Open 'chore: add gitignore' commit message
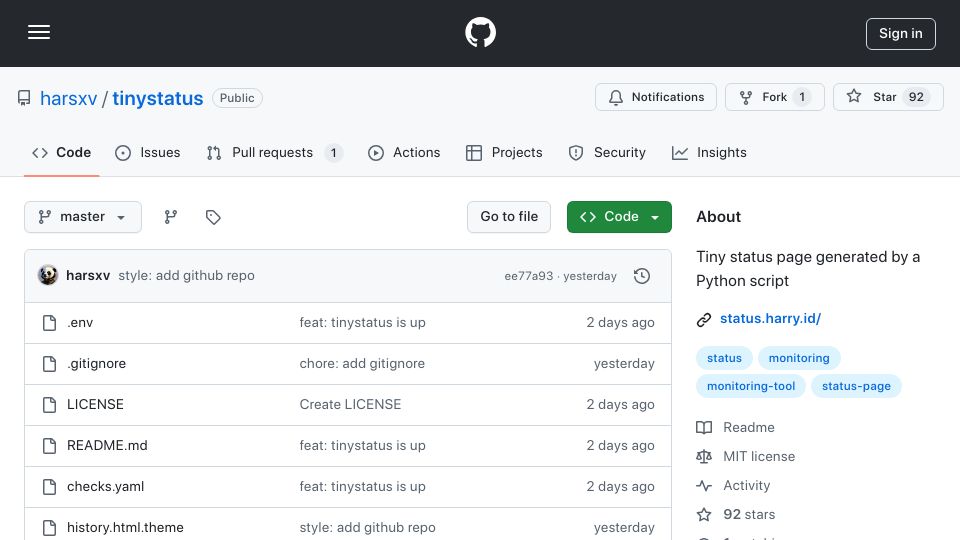The height and width of the screenshot is (540, 960). pos(362,364)
